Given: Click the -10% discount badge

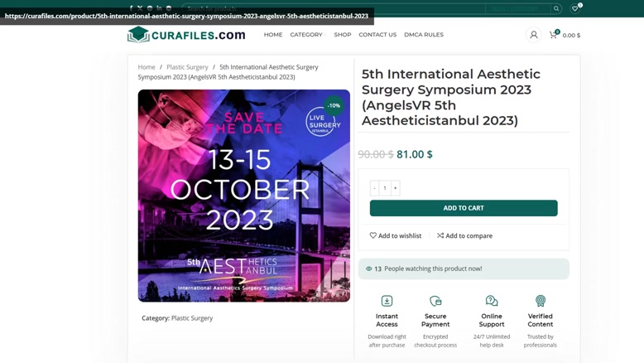Looking at the screenshot, I should [334, 105].
